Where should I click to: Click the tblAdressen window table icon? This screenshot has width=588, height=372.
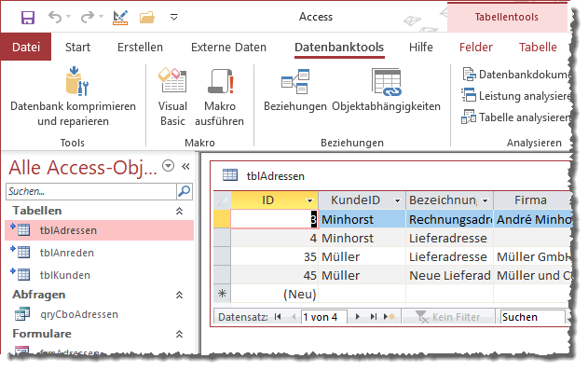[230, 175]
